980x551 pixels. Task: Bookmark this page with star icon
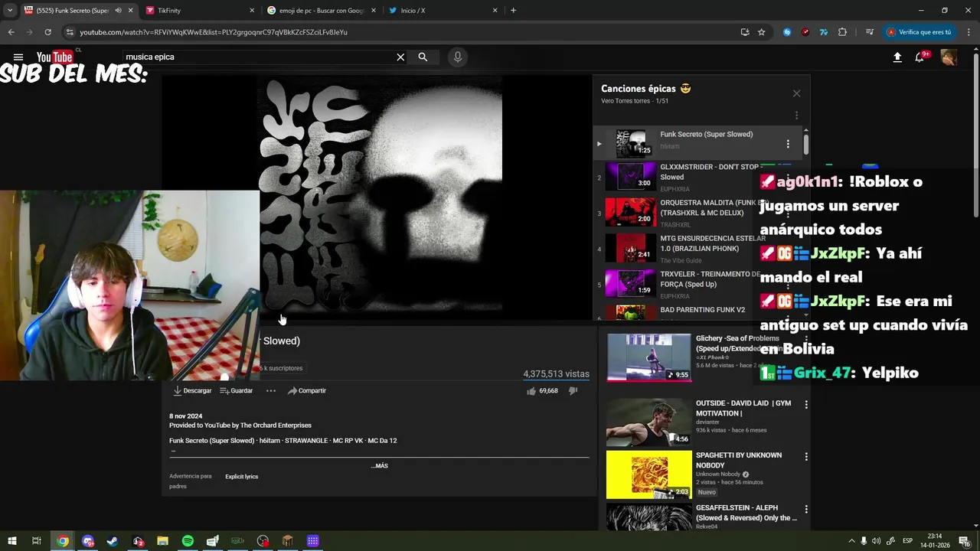tap(762, 32)
